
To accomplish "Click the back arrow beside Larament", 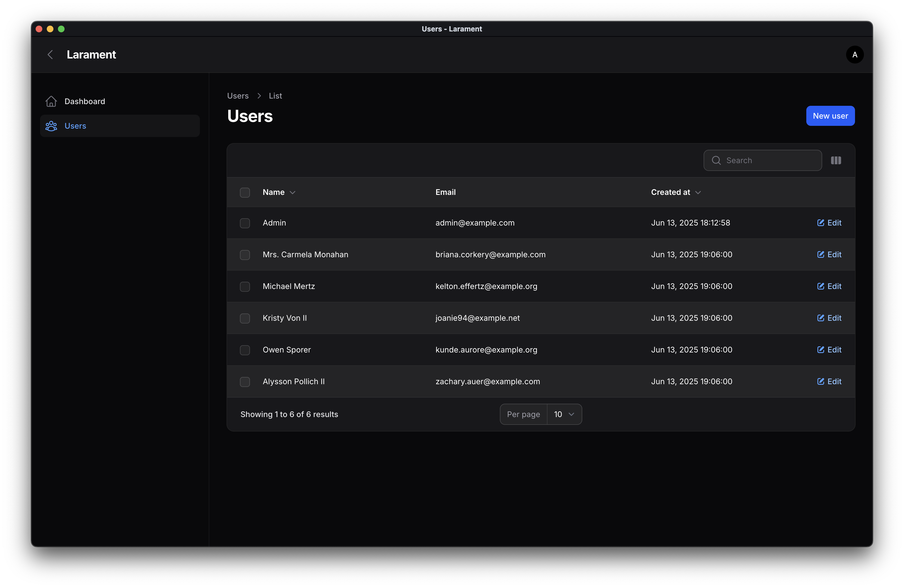I will [50, 55].
